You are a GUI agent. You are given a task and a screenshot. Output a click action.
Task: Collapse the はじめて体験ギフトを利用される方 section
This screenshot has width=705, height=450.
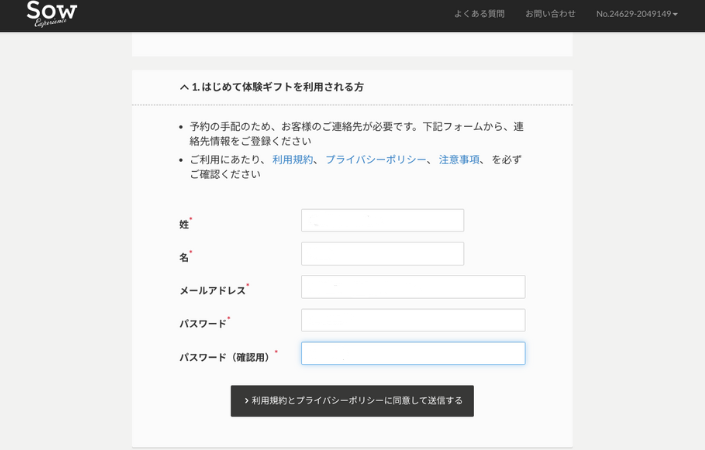click(x=272, y=87)
